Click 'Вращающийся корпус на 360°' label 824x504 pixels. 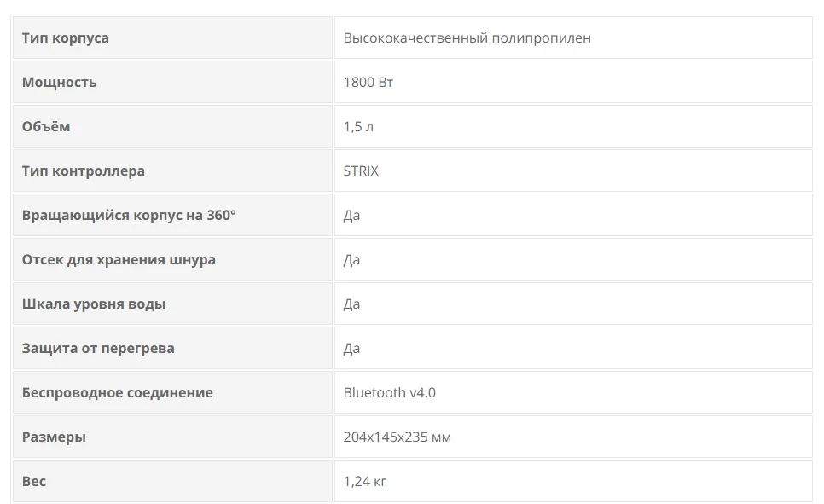[129, 215]
